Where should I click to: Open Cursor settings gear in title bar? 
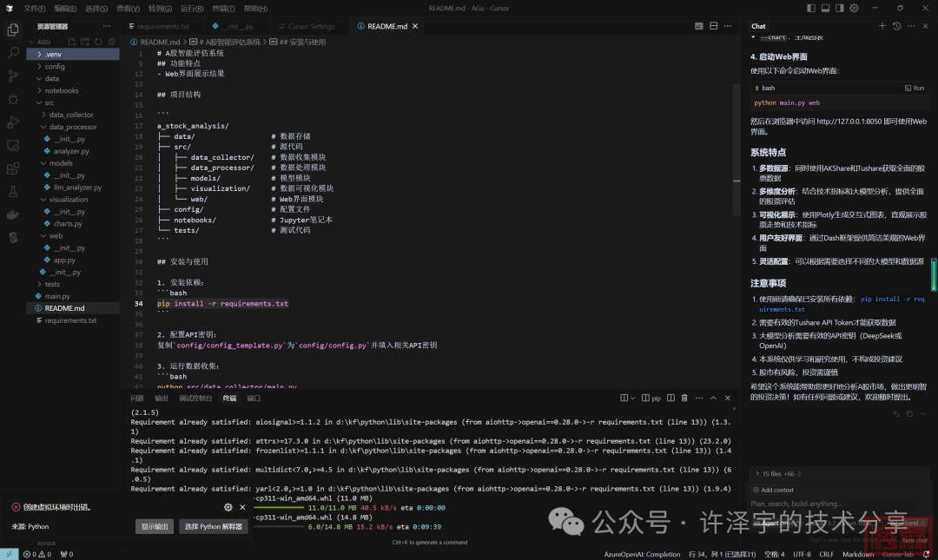[855, 9]
